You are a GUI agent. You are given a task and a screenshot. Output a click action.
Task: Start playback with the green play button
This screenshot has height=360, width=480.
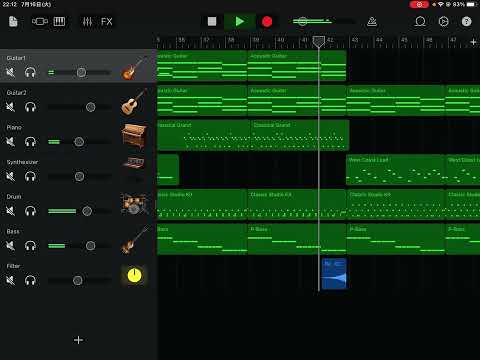coord(240,22)
